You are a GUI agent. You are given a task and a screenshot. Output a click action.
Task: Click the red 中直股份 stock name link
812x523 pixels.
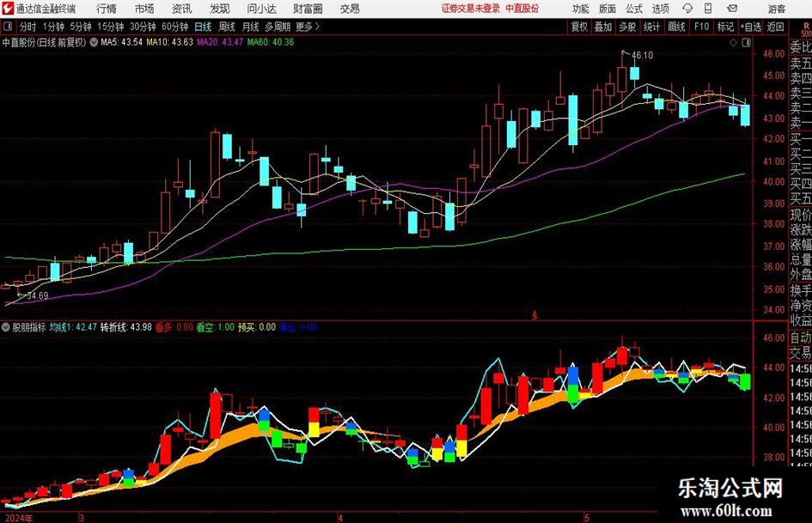click(x=522, y=9)
